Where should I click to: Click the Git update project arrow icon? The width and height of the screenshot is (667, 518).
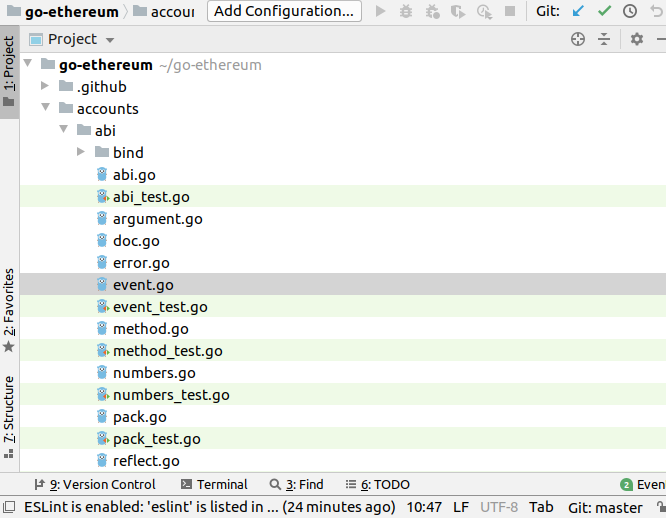click(579, 12)
